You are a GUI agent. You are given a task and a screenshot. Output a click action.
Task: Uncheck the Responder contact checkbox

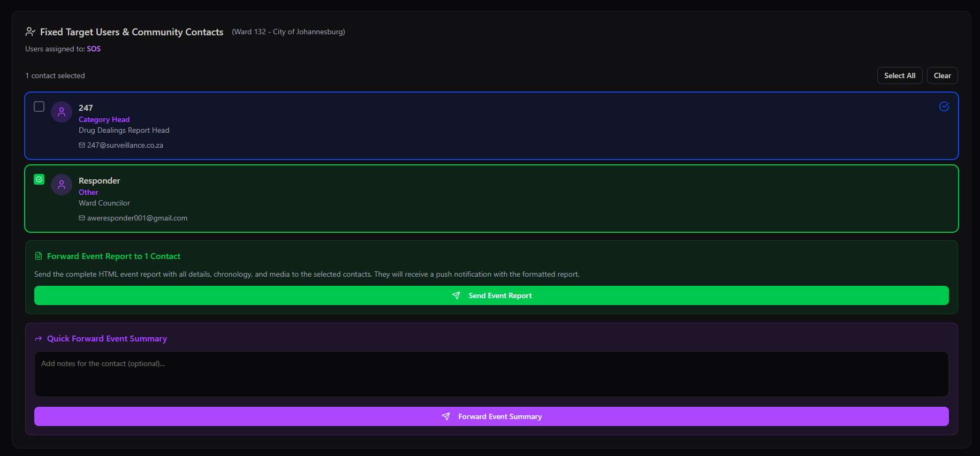(39, 179)
